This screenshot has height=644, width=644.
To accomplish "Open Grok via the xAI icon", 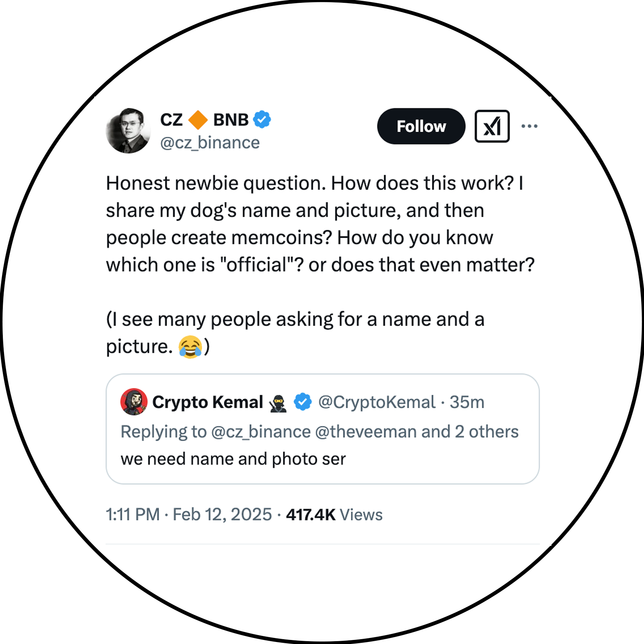I will click(x=492, y=126).
